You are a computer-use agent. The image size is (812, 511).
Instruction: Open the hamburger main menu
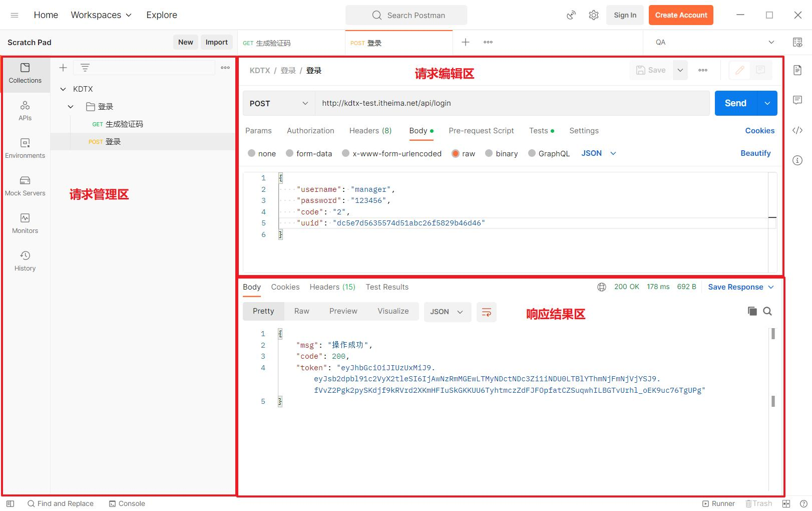point(15,15)
